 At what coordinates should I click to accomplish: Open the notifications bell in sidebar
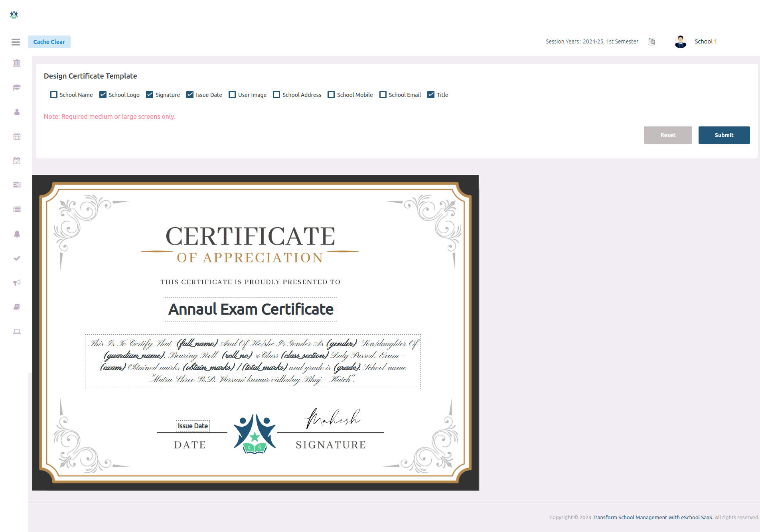(16, 234)
